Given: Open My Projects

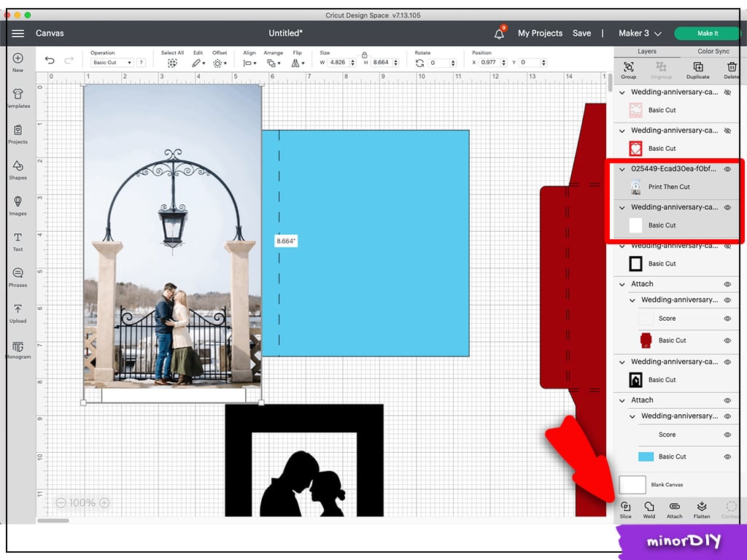Looking at the screenshot, I should [x=541, y=34].
